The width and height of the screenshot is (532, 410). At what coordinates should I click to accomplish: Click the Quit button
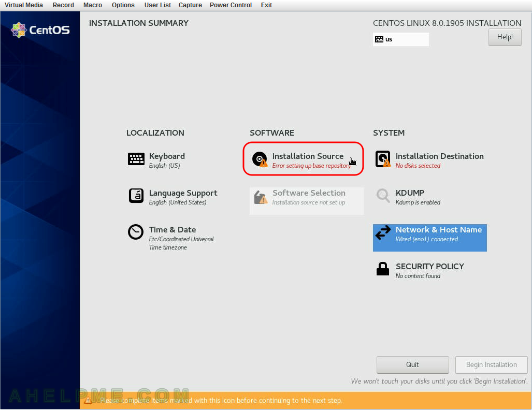tap(412, 364)
